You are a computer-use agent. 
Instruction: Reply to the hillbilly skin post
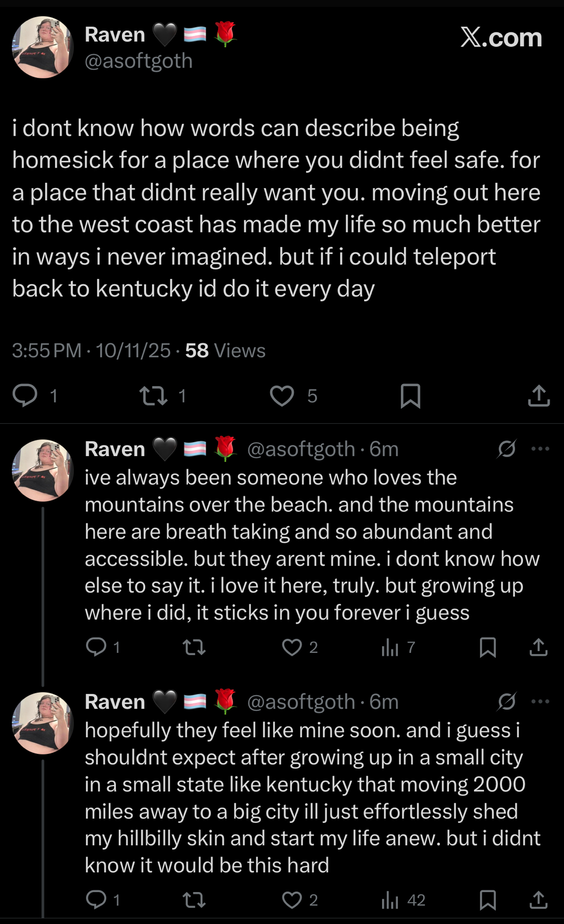(97, 900)
